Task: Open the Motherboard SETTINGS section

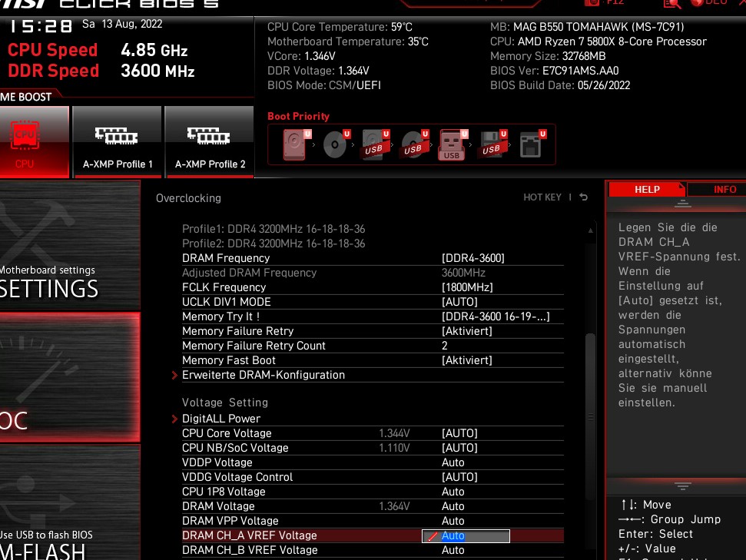Action: (x=70, y=246)
